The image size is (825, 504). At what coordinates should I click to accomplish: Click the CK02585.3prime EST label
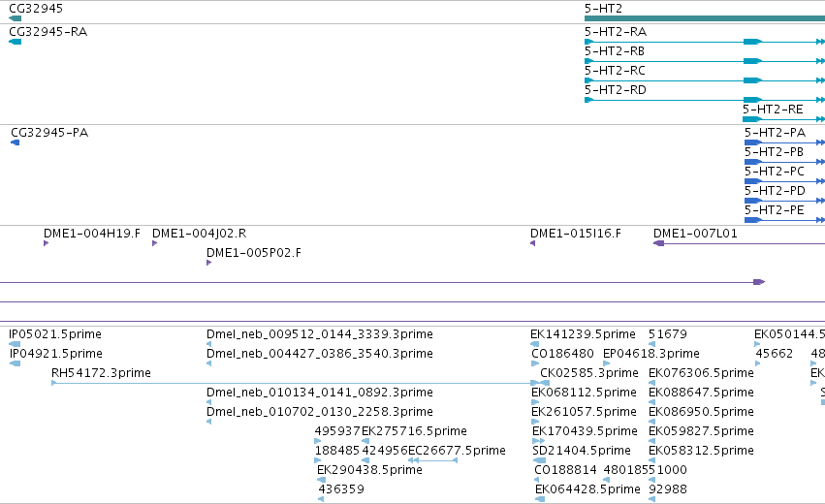589,373
